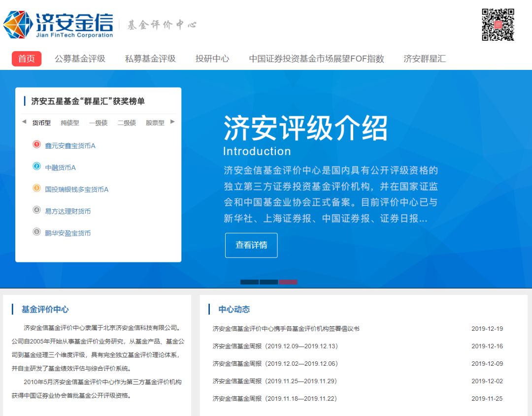Screen dimensions: 532x416
Task: Click the 查看详情 button
Action: point(251,245)
